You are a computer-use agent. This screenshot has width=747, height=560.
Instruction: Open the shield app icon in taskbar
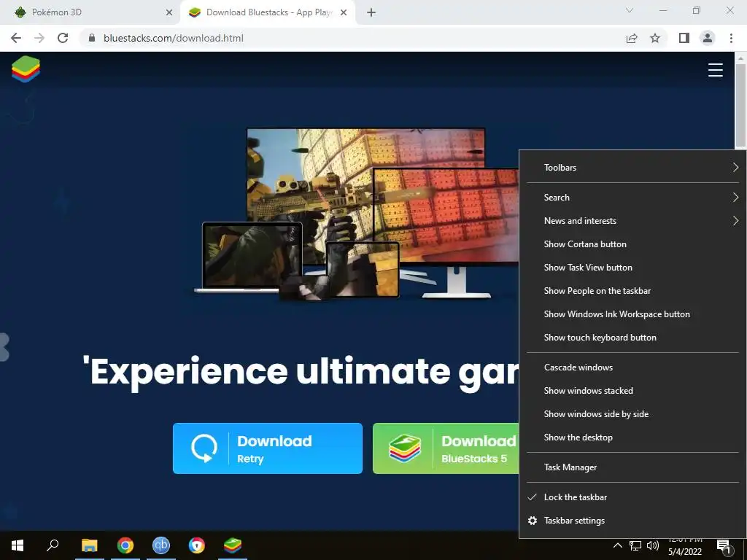pyautogui.click(x=197, y=545)
